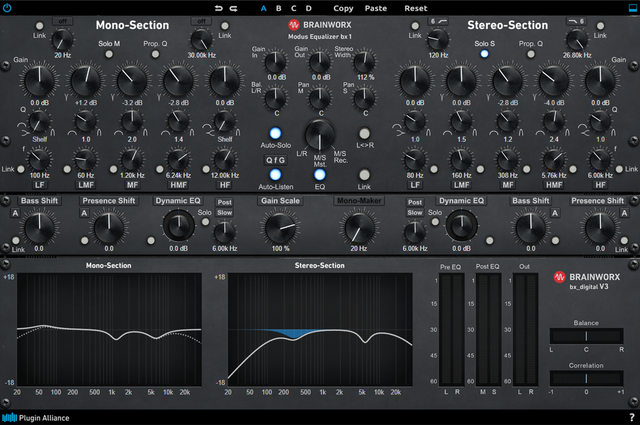The image size is (640, 425).
Task: Click the A button beside left Bass Shift
Action: click(x=15, y=213)
